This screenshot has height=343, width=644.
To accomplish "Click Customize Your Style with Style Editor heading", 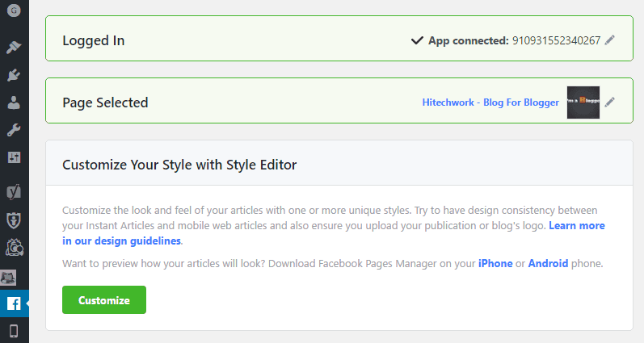I will click(x=179, y=165).
